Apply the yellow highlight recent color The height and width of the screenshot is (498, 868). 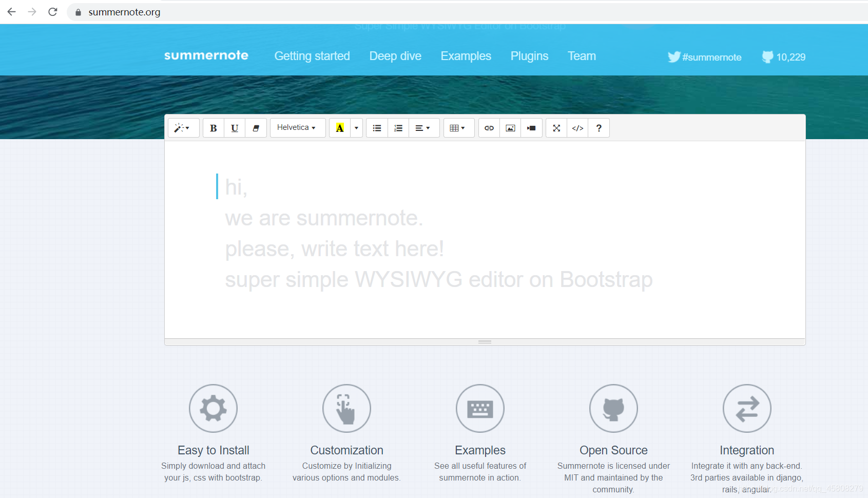pos(340,128)
